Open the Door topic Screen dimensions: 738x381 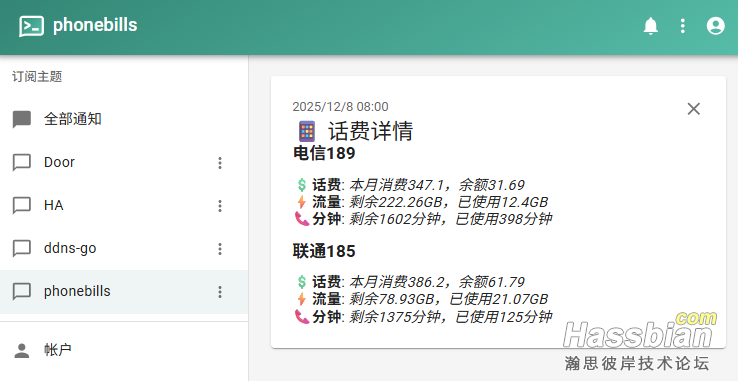124,162
